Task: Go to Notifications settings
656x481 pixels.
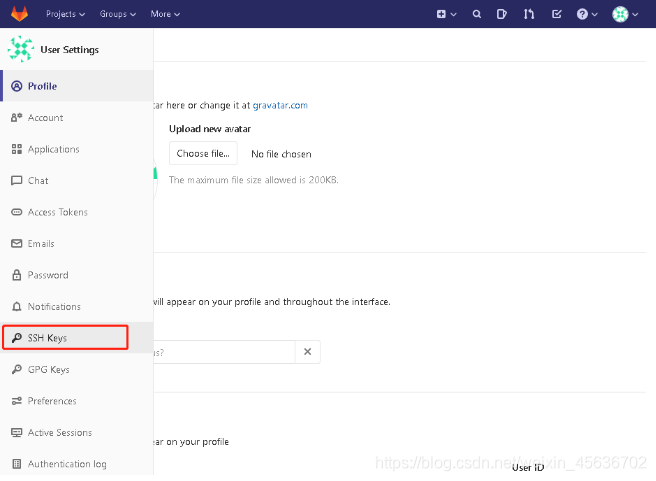Action: (77, 306)
